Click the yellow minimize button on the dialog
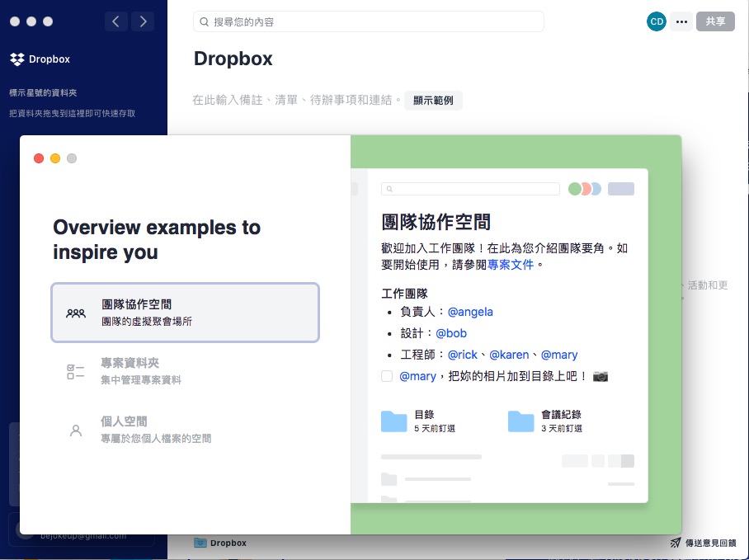This screenshot has width=749, height=560. pos(55,158)
